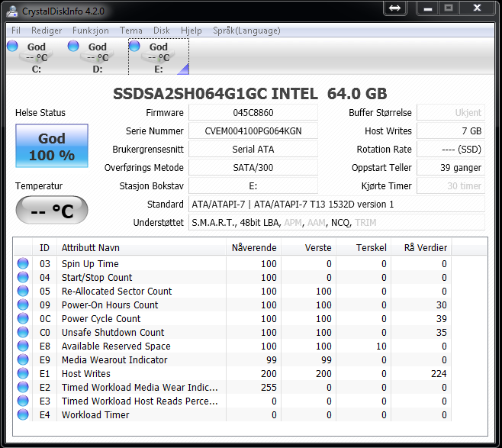Screen dimensions: 502x448
Task: Open the Rediger menu
Action: (x=47, y=31)
